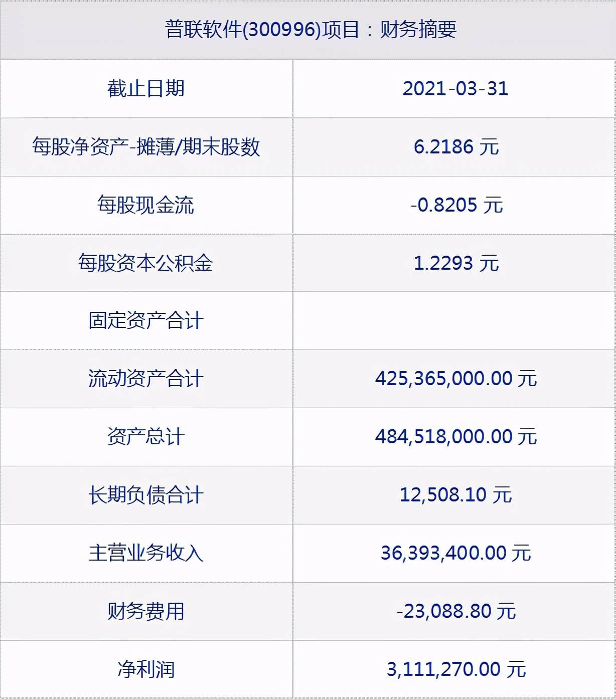Select the 固定资产合计 row label
Viewport: 616px width, 699px height.
pos(146,321)
